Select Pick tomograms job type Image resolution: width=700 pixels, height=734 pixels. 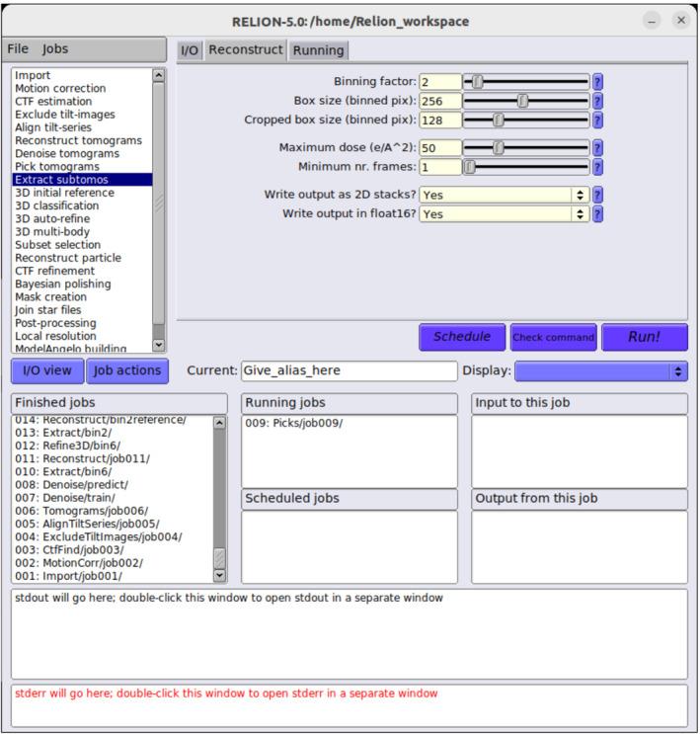[x=82, y=167]
